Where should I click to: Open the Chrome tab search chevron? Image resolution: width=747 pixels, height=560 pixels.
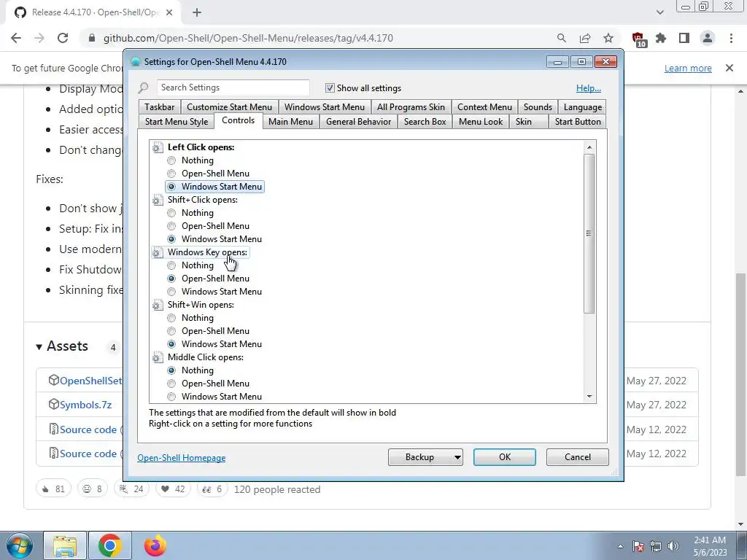(659, 13)
